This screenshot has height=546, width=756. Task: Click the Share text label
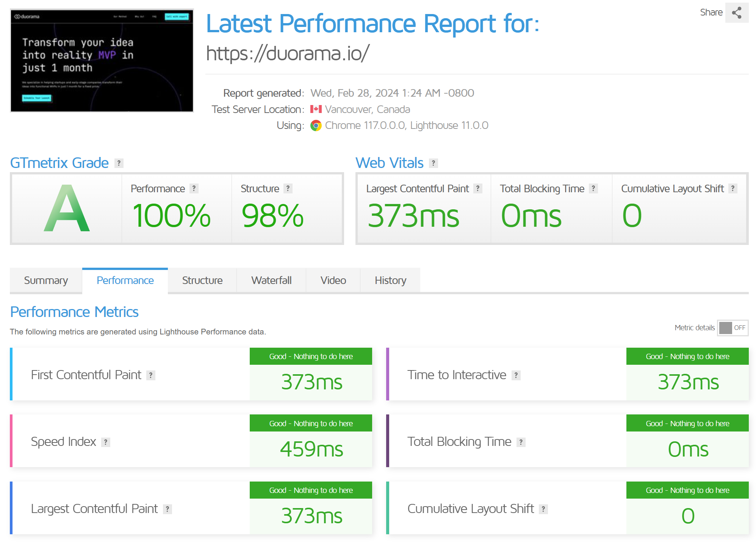click(x=711, y=13)
